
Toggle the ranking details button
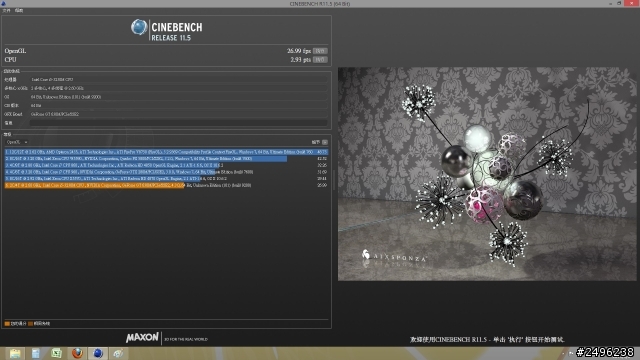[x=325, y=142]
